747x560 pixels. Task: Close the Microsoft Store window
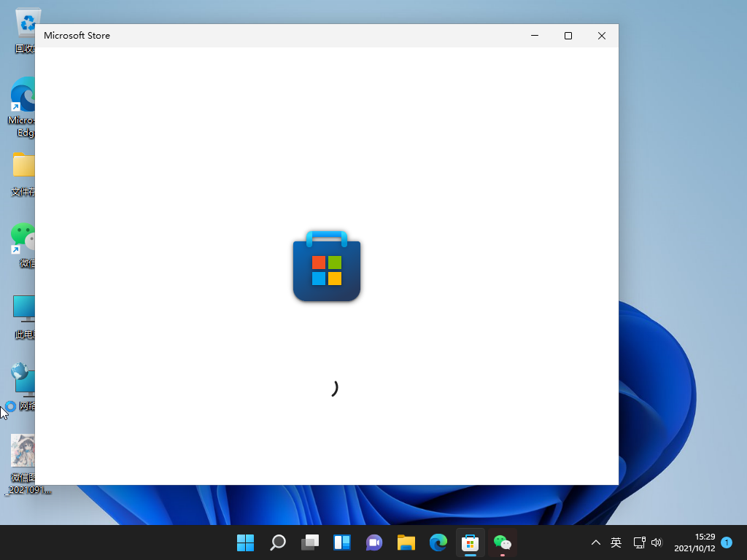[602, 36]
